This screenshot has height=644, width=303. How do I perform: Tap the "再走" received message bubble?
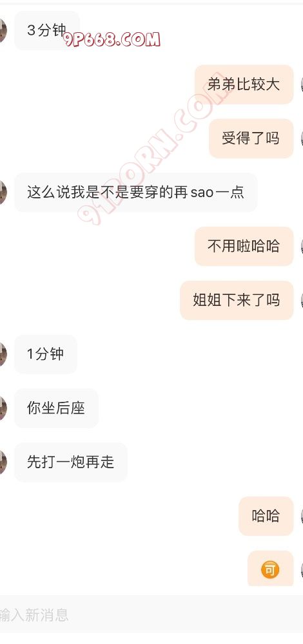coord(71,462)
